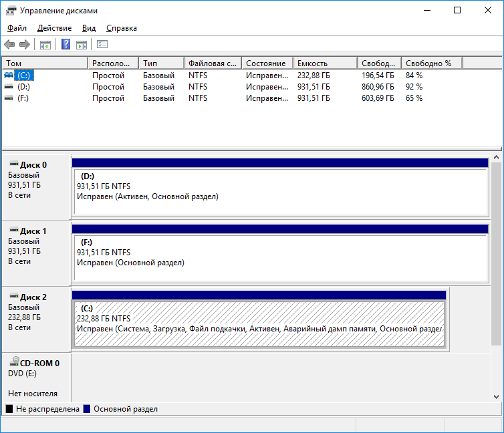Sort volumes by the Том column header
The height and width of the screenshot is (433, 504).
tap(44, 63)
